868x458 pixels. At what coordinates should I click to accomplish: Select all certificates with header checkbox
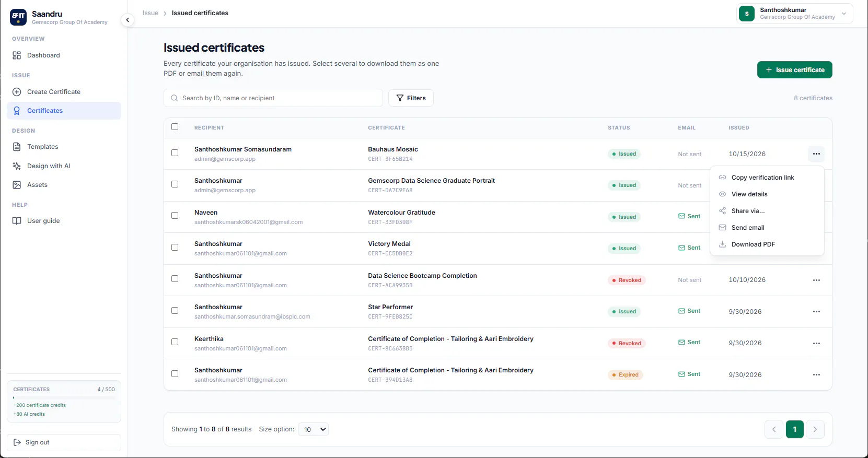pyautogui.click(x=175, y=127)
